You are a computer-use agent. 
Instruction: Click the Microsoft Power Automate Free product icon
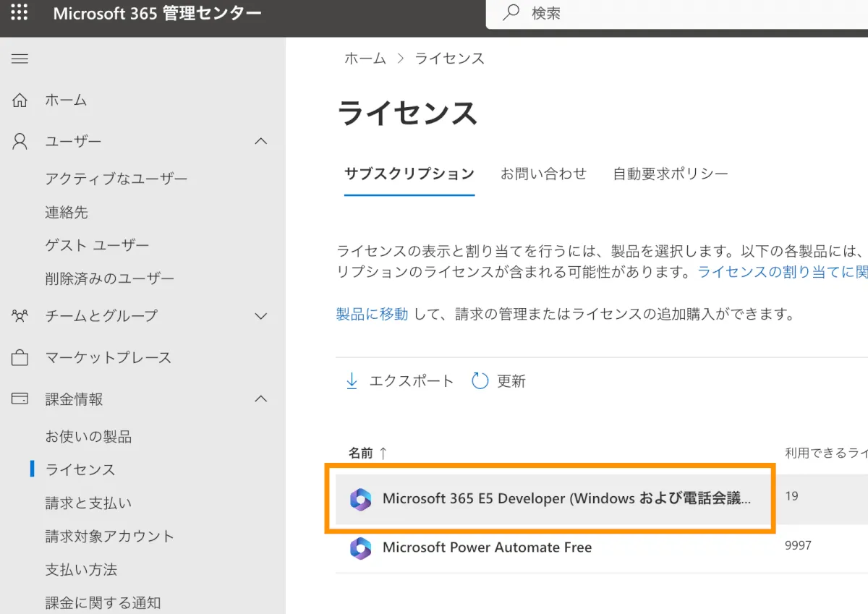point(360,548)
